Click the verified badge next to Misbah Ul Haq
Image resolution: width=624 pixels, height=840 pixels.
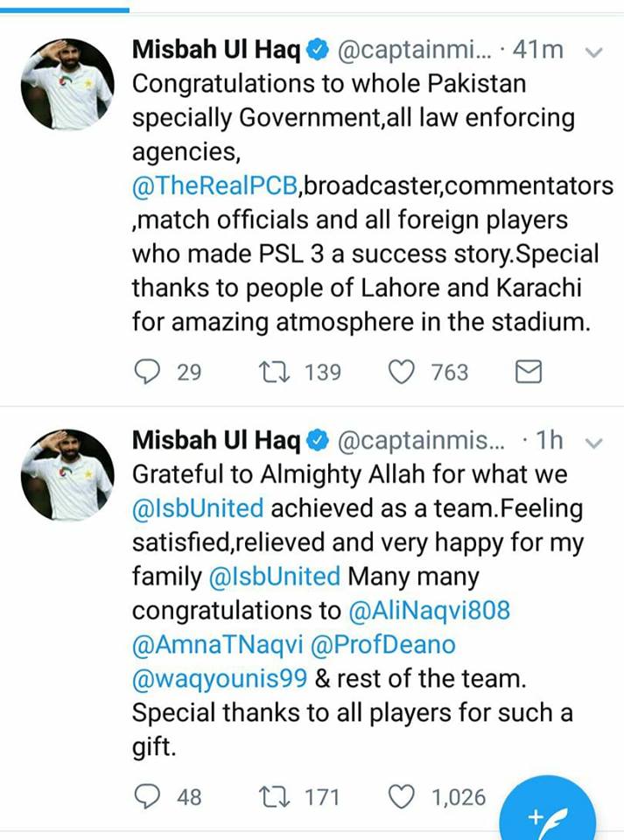pyautogui.click(x=316, y=51)
